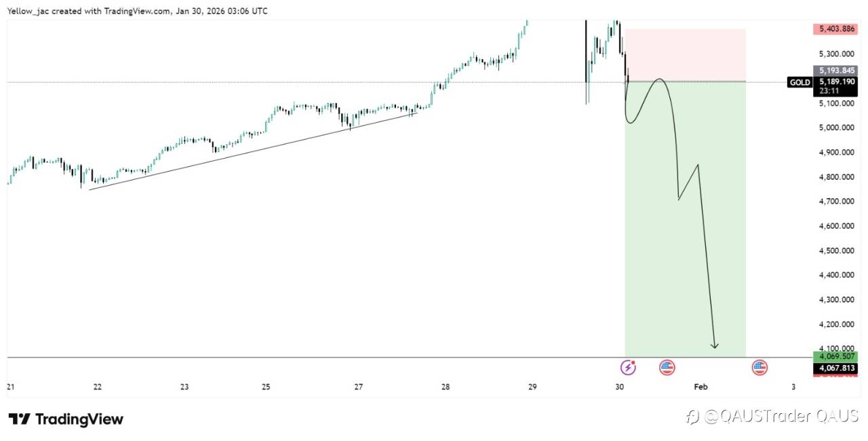Click the watermark icon before @QAUSTrader

point(692,417)
